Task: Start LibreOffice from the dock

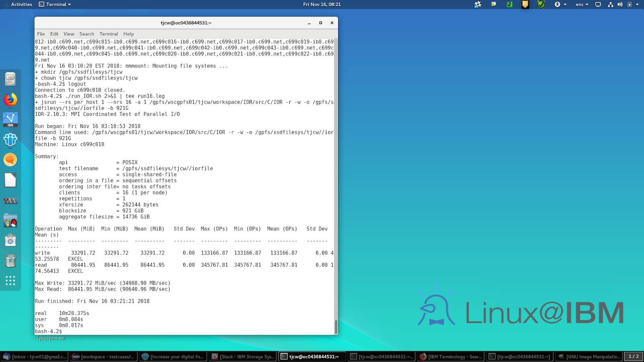Action: click(x=10, y=180)
